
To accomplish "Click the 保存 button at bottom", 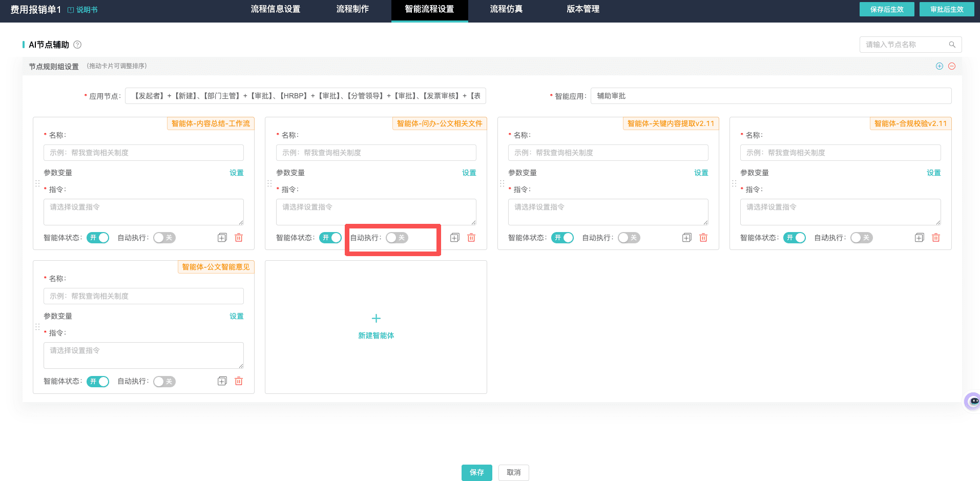I will [x=477, y=473].
